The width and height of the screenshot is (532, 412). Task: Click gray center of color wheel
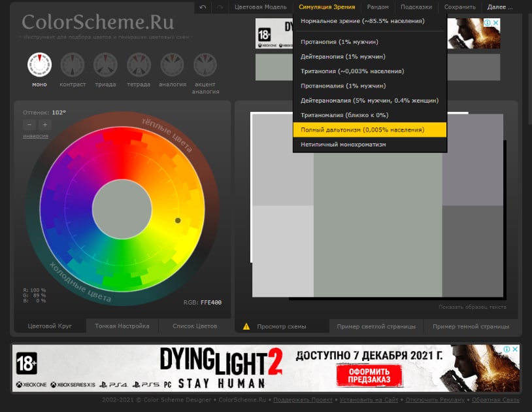(122, 209)
